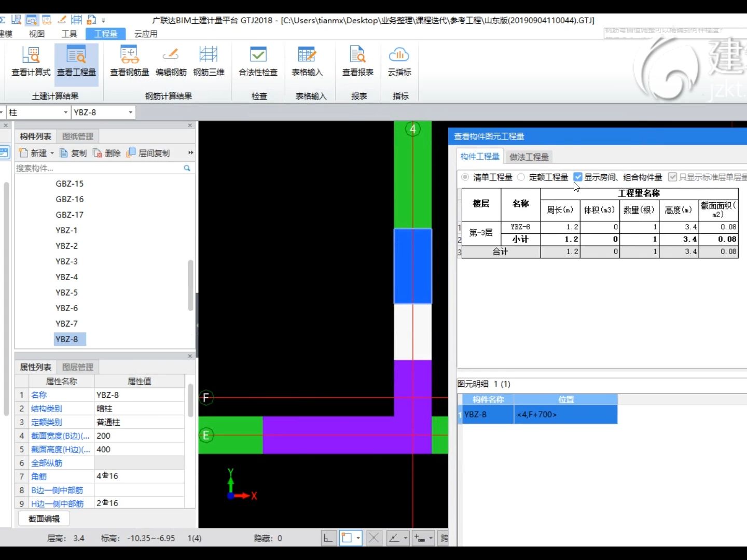Click the 角筋 property link

39,477
